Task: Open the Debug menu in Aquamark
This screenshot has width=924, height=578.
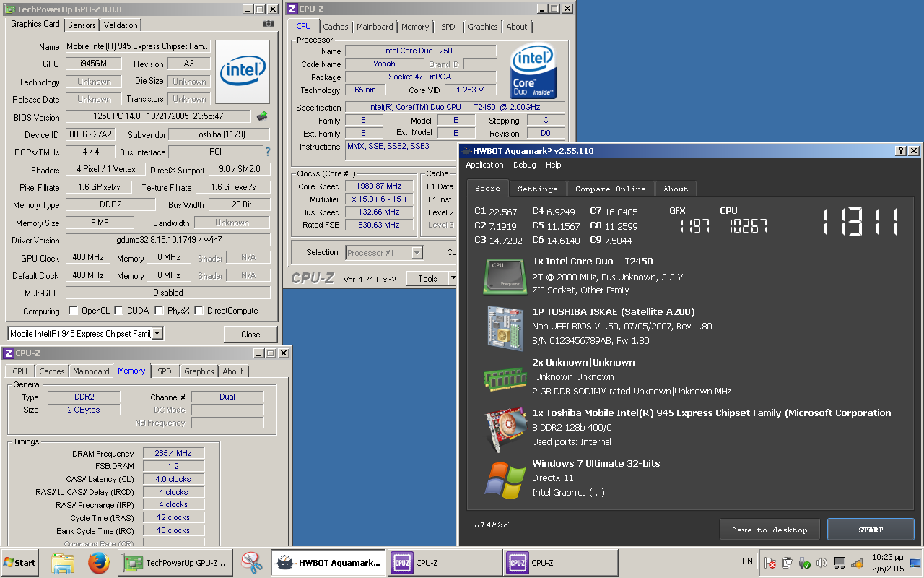Action: 525,165
